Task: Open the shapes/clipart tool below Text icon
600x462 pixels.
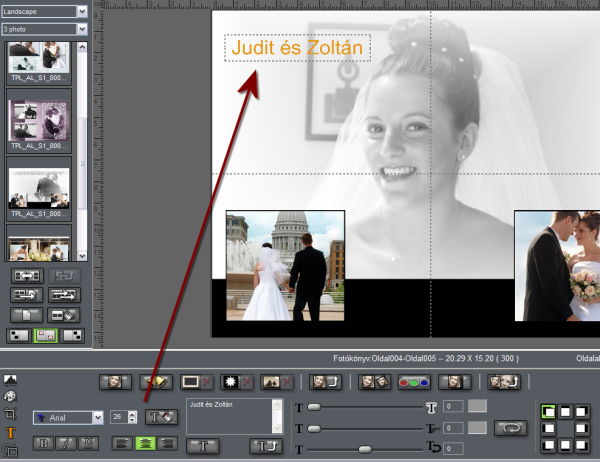Action: [x=10, y=450]
